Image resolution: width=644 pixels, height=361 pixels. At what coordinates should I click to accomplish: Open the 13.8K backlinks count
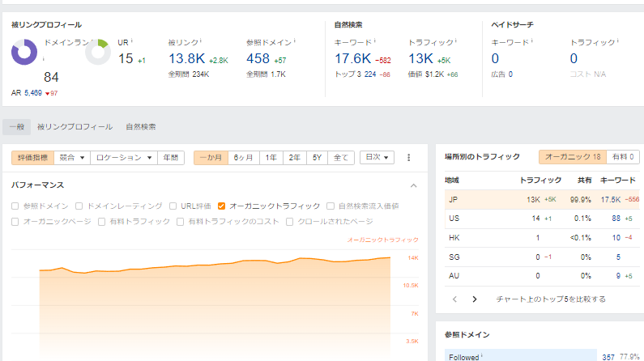click(187, 58)
